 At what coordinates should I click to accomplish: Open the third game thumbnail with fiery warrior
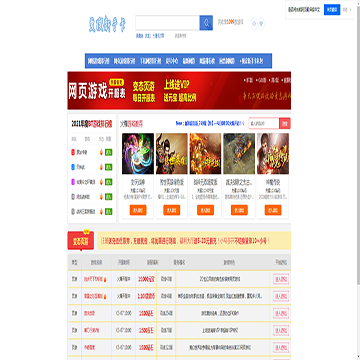205,154
